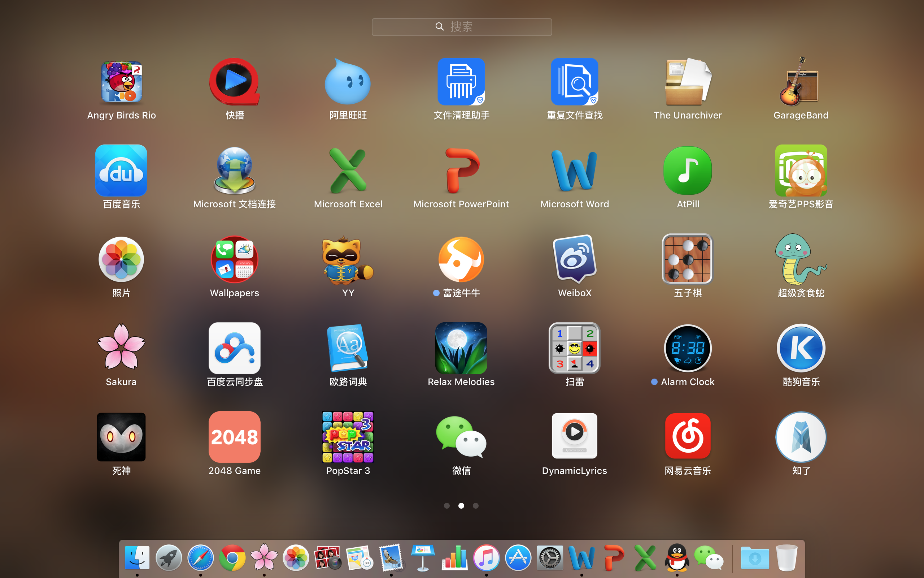Open Finder from the Dock

point(137,558)
